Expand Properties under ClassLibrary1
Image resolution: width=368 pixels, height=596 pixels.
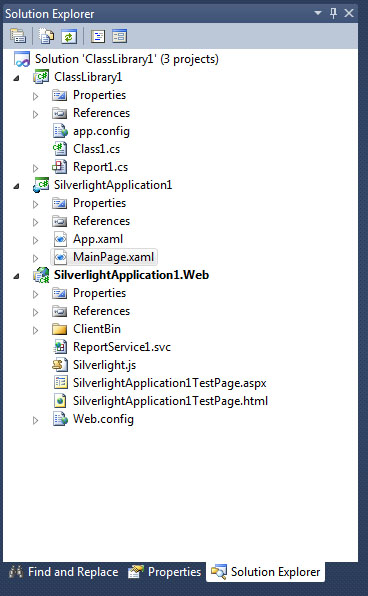coord(36,96)
